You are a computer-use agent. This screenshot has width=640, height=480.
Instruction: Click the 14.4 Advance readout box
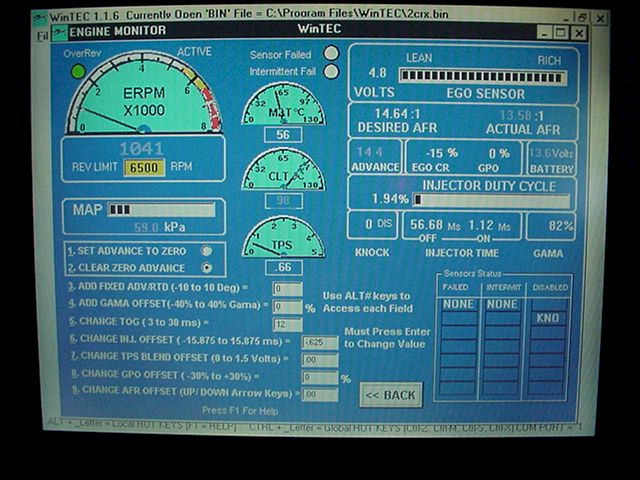[x=375, y=157]
